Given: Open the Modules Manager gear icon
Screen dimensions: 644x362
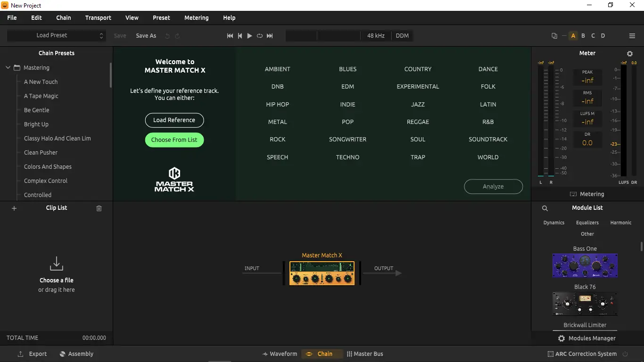Looking at the screenshot, I should [561, 338].
